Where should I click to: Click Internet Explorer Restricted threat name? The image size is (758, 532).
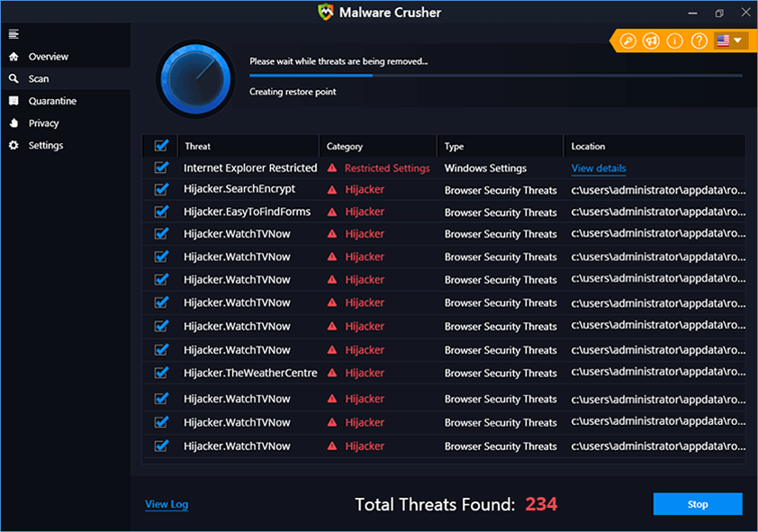(250, 167)
